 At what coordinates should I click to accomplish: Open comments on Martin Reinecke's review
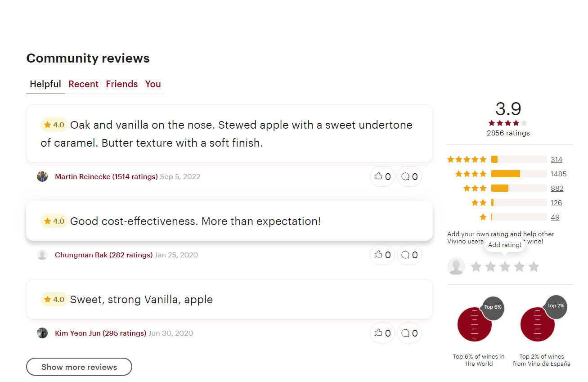(x=409, y=176)
